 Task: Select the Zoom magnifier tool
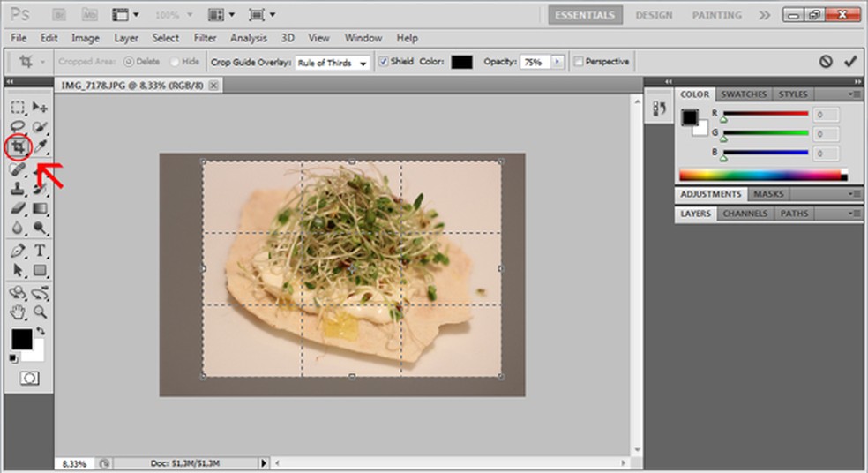[40, 312]
